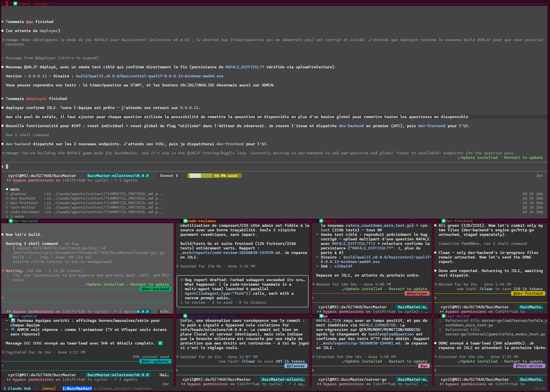The image size is (550, 392).
Task: Click green star icon of qa pane title
Action: tap(321, 316)
